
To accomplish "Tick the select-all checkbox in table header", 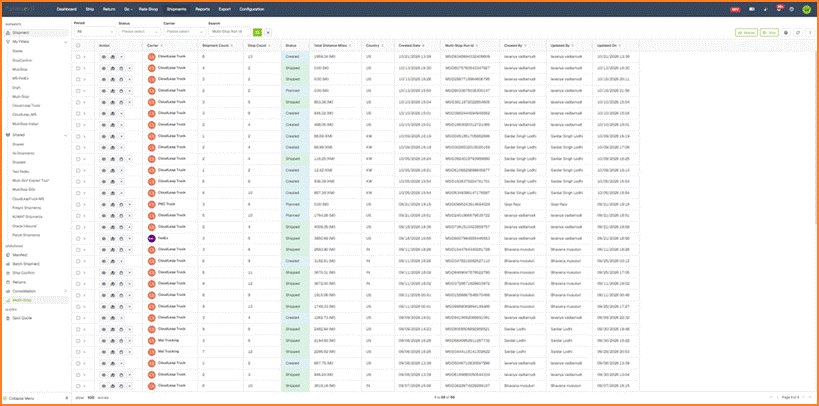I will click(78, 45).
